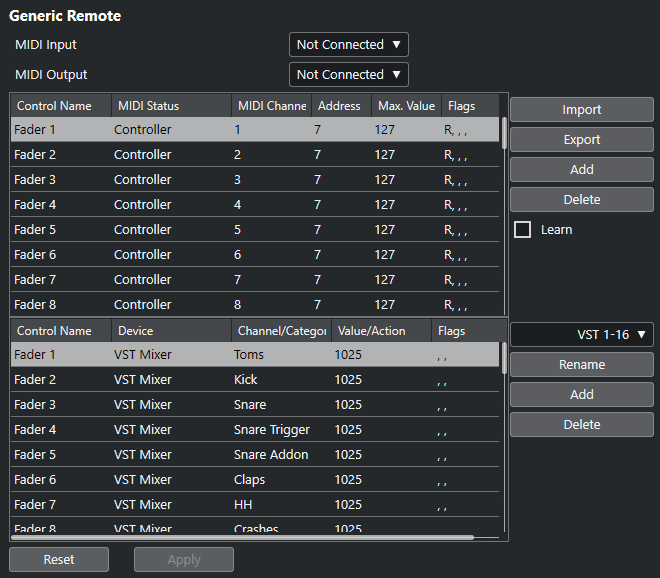The width and height of the screenshot is (660, 578).
Task: Click the upper table Control Name header
Action: (61, 106)
